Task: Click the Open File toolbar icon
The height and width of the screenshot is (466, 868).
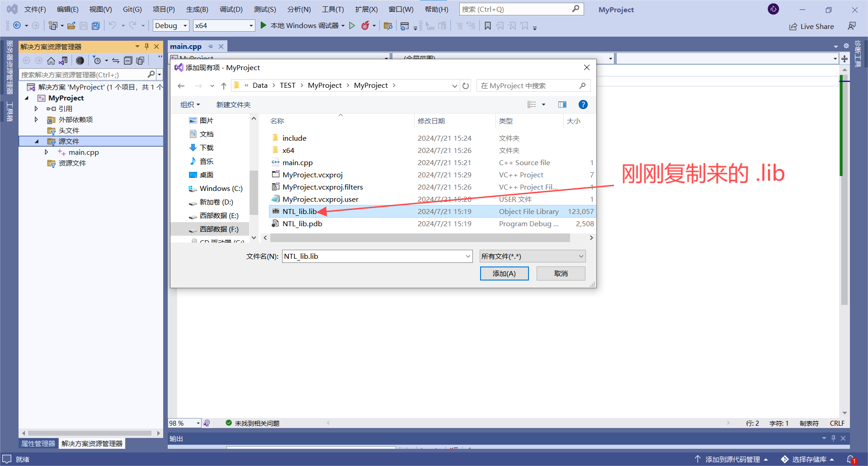Action: click(x=71, y=26)
